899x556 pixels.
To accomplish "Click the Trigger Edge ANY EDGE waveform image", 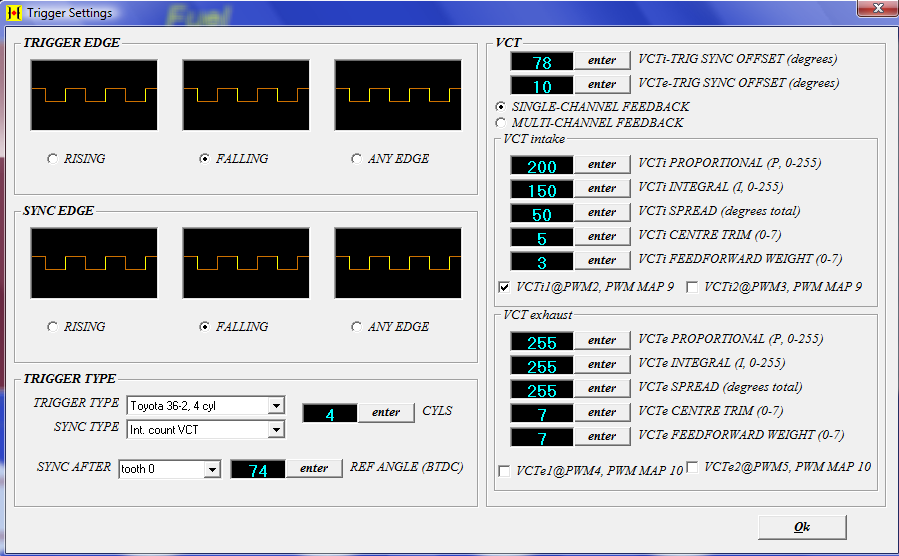I will [398, 95].
